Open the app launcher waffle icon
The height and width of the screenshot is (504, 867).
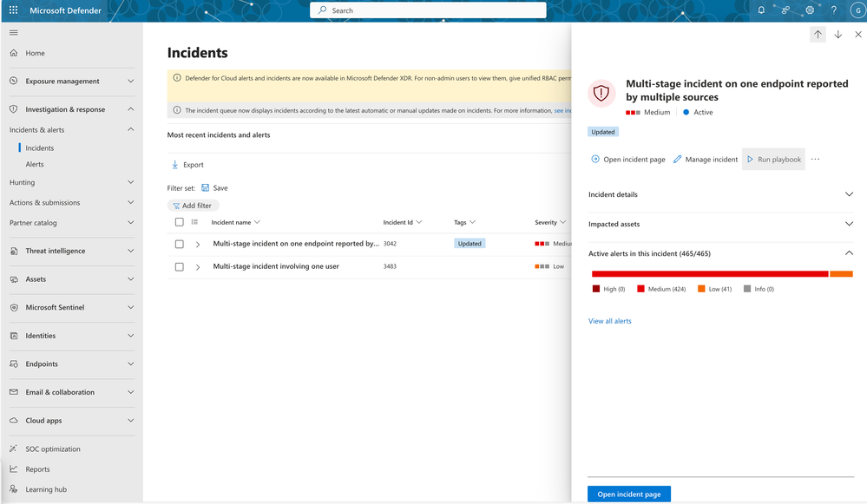coord(13,10)
